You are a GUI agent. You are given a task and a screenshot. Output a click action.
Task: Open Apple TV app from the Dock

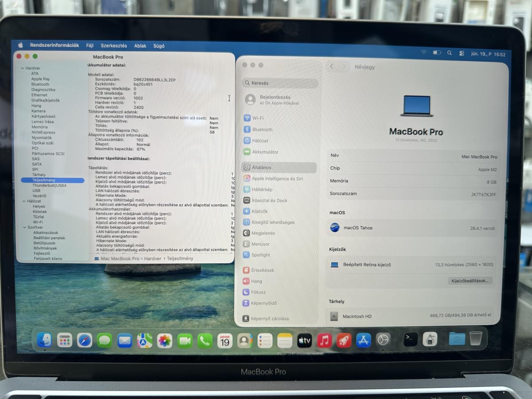point(305,340)
